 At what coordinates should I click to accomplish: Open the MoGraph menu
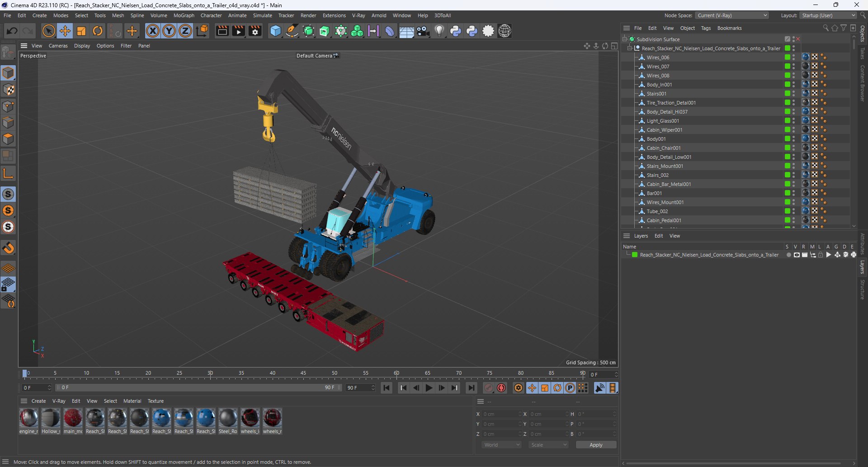click(184, 15)
